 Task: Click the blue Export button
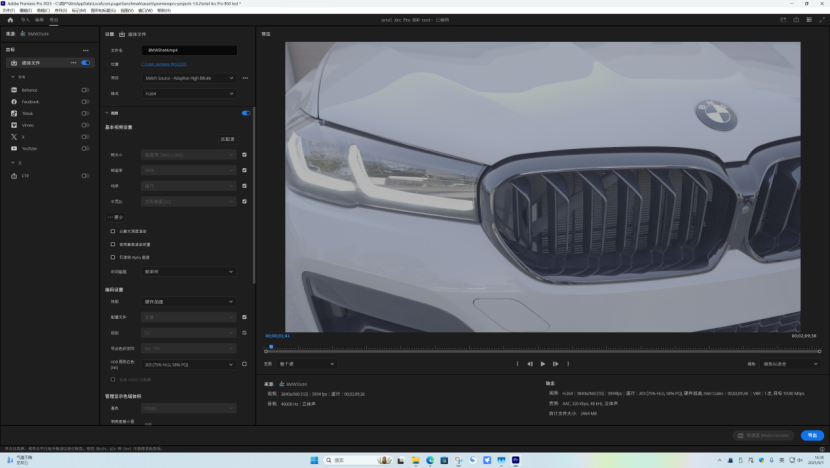pyautogui.click(x=811, y=435)
